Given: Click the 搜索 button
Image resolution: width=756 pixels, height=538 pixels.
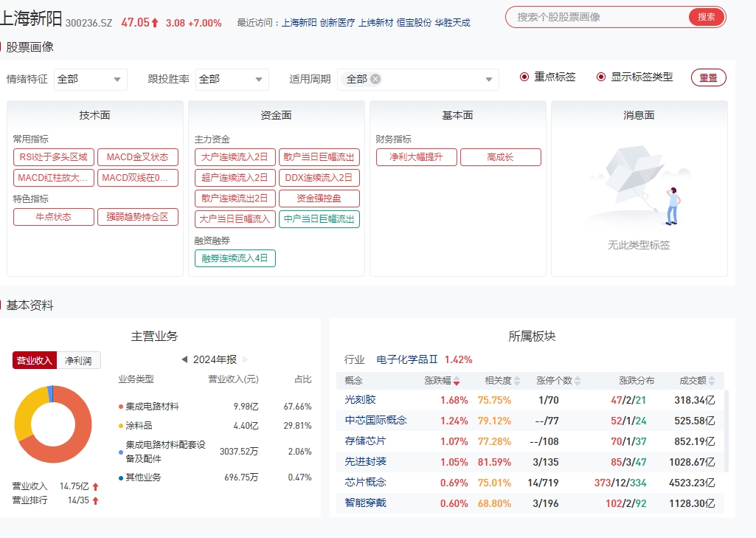Looking at the screenshot, I should click(x=707, y=18).
